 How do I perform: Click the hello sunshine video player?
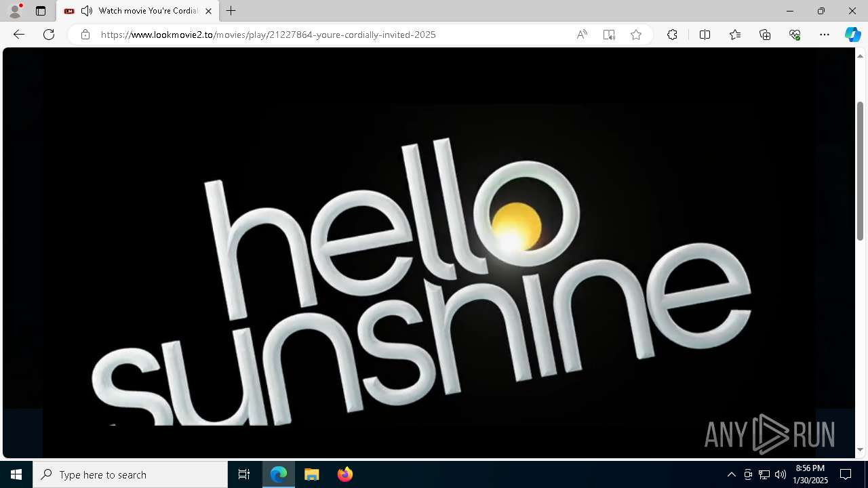click(x=429, y=252)
